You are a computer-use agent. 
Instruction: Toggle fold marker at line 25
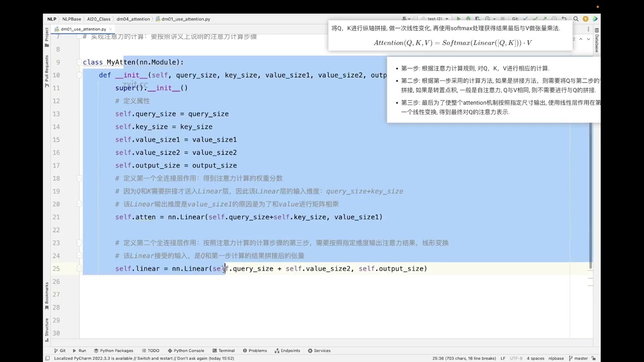click(x=79, y=268)
